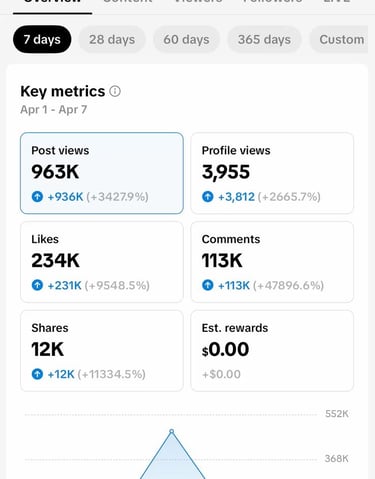Click the Profile views up-arrow icon
The image size is (375, 479).
click(208, 196)
